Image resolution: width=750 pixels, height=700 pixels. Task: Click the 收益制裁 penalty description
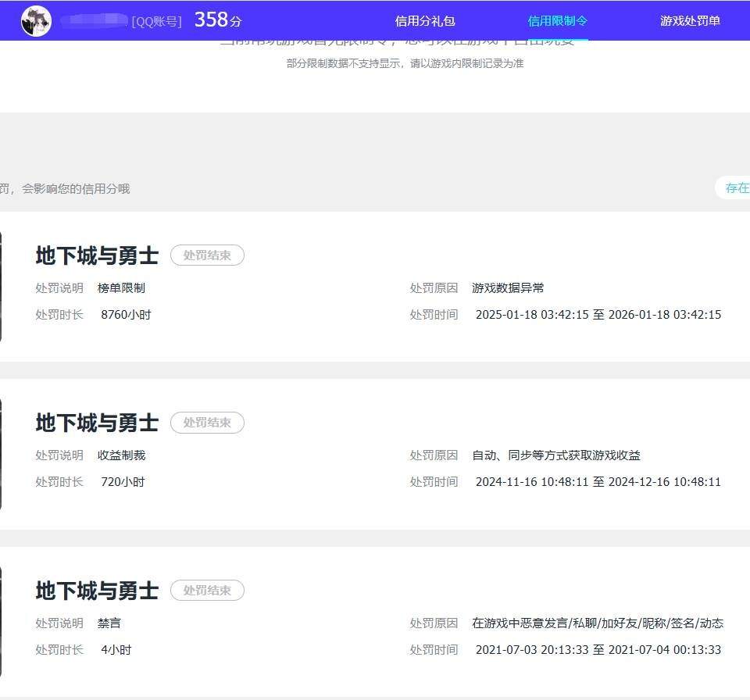pyautogui.click(x=121, y=455)
